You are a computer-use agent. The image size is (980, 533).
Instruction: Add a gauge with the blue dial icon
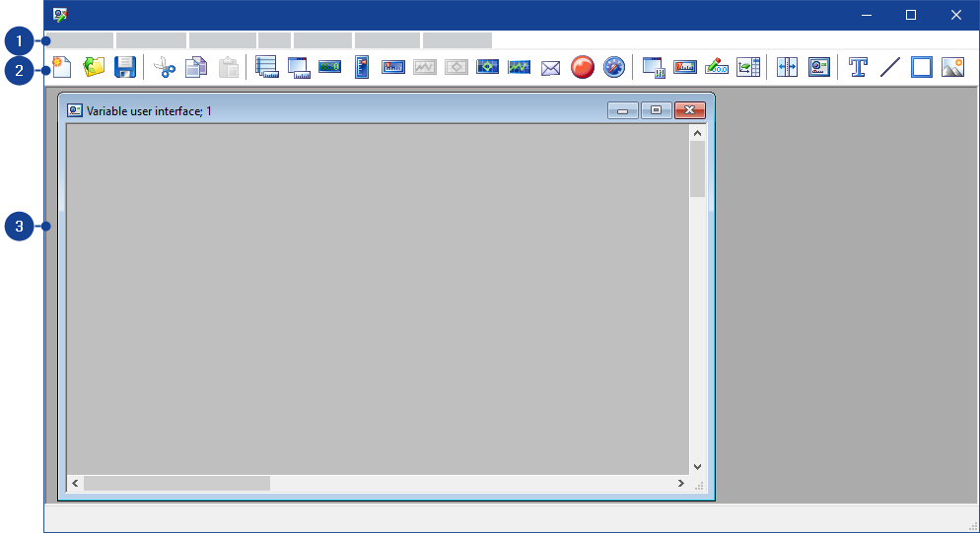point(614,67)
